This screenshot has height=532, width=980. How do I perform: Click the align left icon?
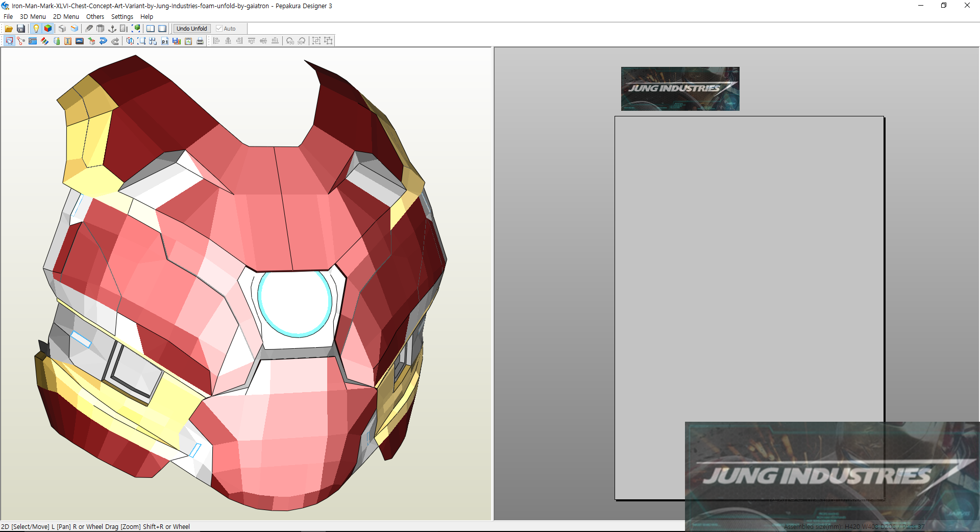pos(216,41)
